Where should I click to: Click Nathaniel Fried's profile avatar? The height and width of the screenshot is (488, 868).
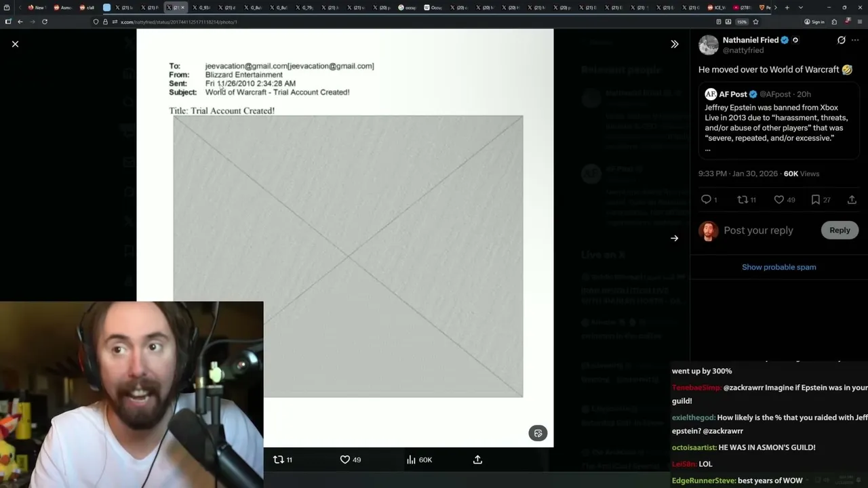coord(709,45)
